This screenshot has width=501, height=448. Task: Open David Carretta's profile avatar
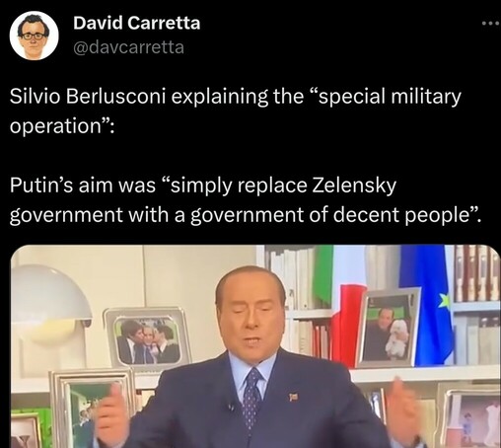point(35,36)
